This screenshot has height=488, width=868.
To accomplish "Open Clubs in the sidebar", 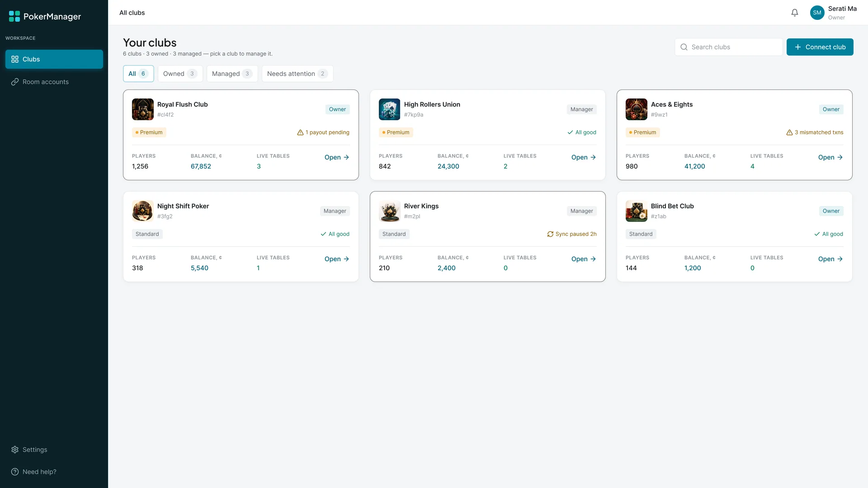I will pyautogui.click(x=54, y=59).
